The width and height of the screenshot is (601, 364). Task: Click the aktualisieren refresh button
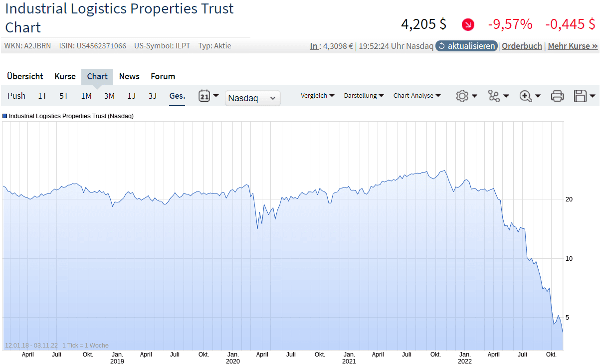pyautogui.click(x=467, y=46)
